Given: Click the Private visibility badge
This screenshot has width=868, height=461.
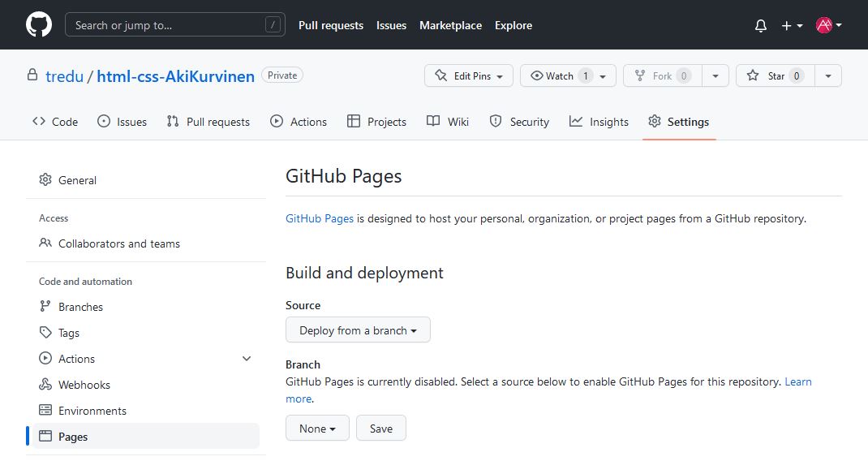Looking at the screenshot, I should [x=282, y=75].
